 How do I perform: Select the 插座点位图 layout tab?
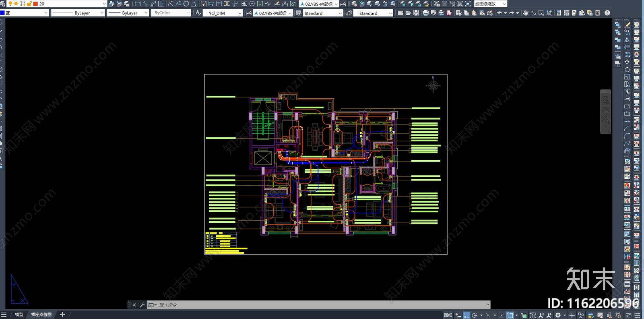coord(41,315)
